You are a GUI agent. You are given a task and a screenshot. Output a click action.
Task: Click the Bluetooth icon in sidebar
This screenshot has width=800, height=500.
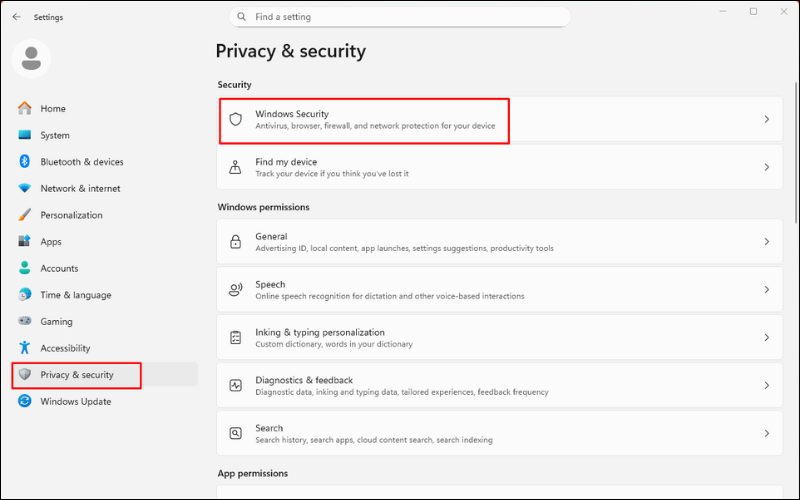point(24,161)
